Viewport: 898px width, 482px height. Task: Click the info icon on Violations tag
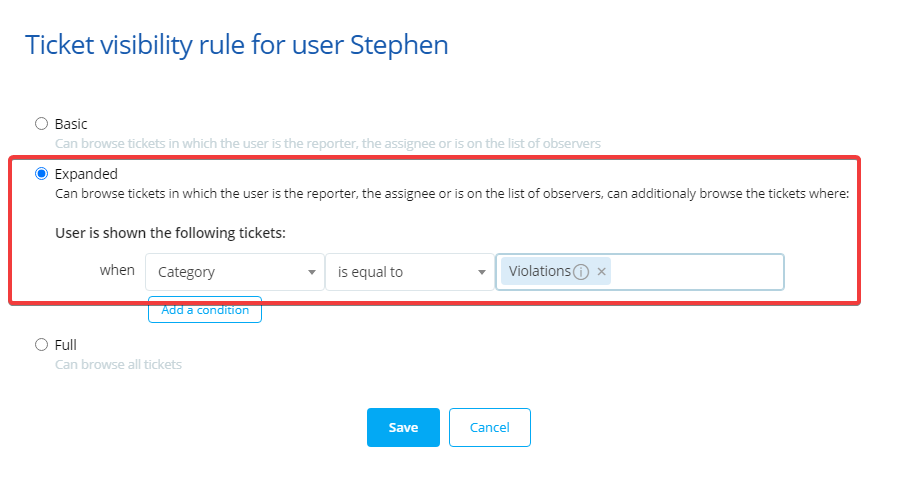pos(580,272)
